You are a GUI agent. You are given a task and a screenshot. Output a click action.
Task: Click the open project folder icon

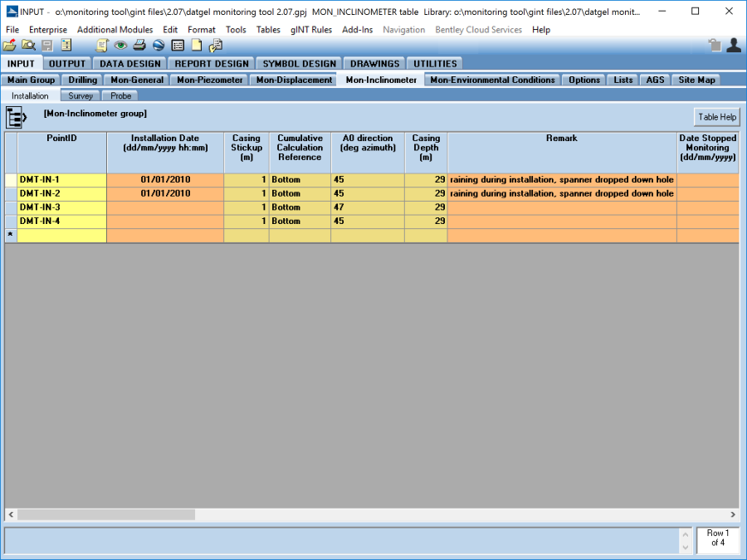tap(10, 46)
